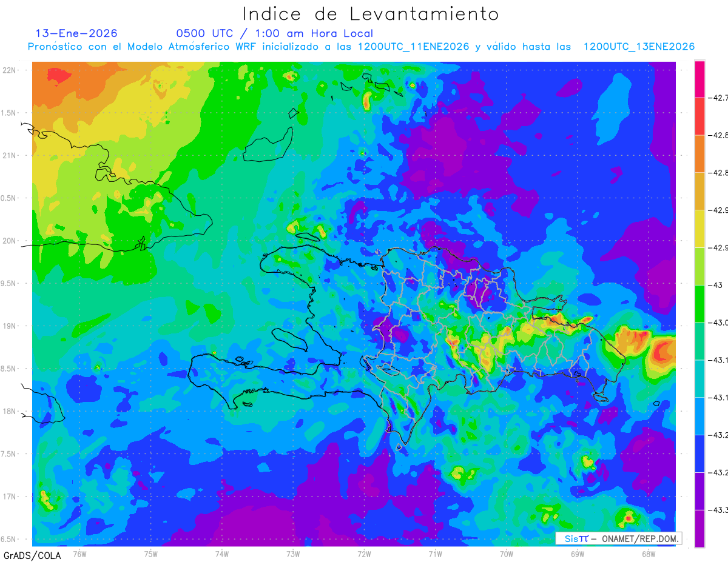
Task: Select the '75W' longitude label
Action: (x=150, y=554)
